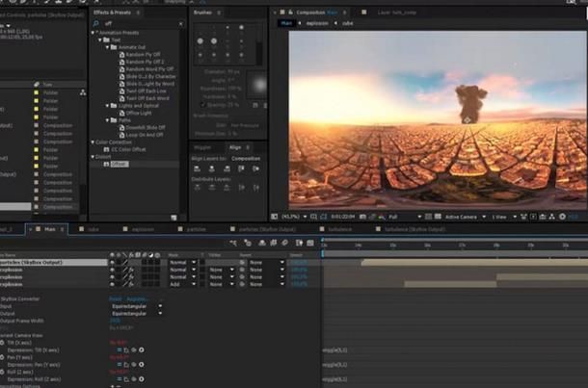Screen dimensions: 588x388
Task: Toggle the brush Spacing checkbox
Action: pyautogui.click(x=202, y=105)
